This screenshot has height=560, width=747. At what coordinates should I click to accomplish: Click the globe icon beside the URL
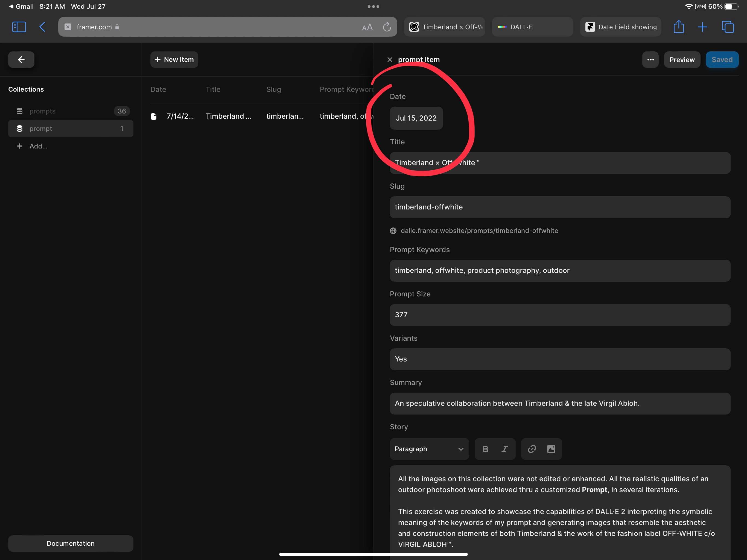[393, 231]
